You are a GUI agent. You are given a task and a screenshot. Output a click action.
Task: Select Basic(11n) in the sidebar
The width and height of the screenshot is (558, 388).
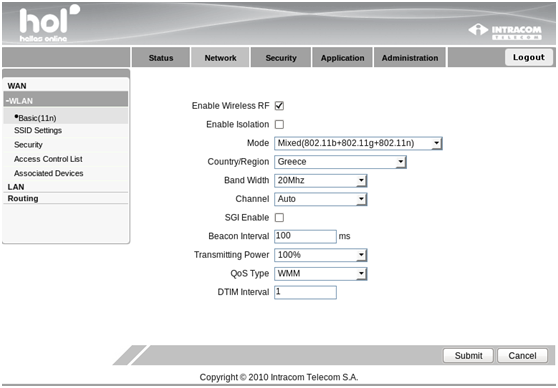point(66,117)
